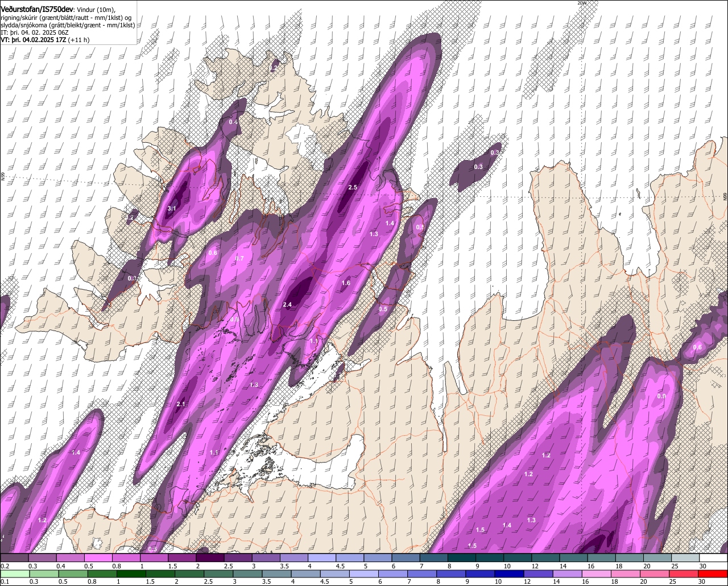This screenshot has height=586, width=728.
Task: Select top legend swatch between 4 and 4.5
Action: tap(322, 558)
